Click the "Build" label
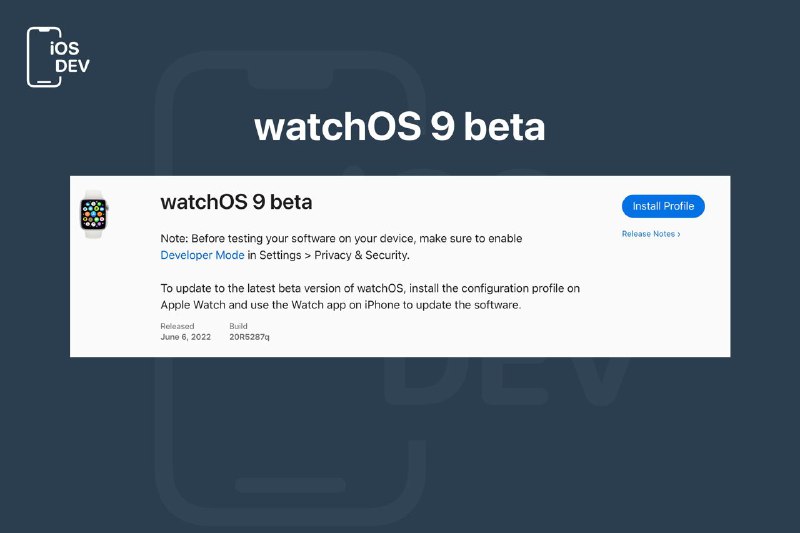800x533 pixels. coord(238,326)
